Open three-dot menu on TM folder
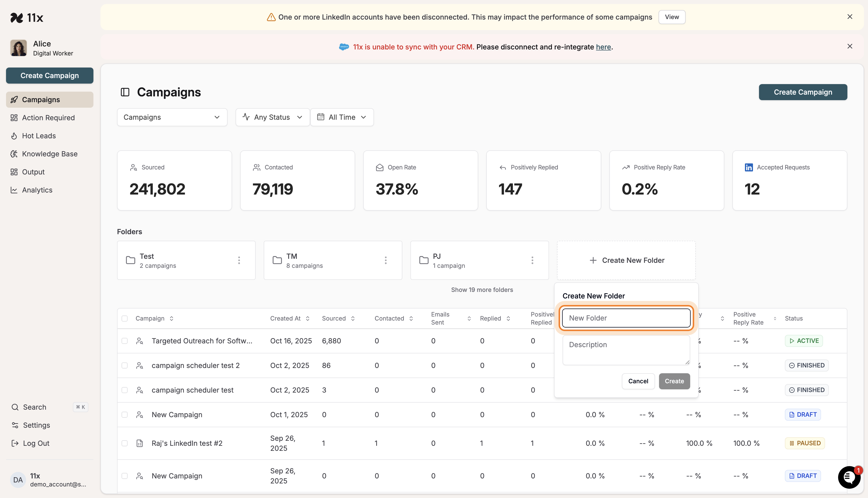 pyautogui.click(x=386, y=260)
